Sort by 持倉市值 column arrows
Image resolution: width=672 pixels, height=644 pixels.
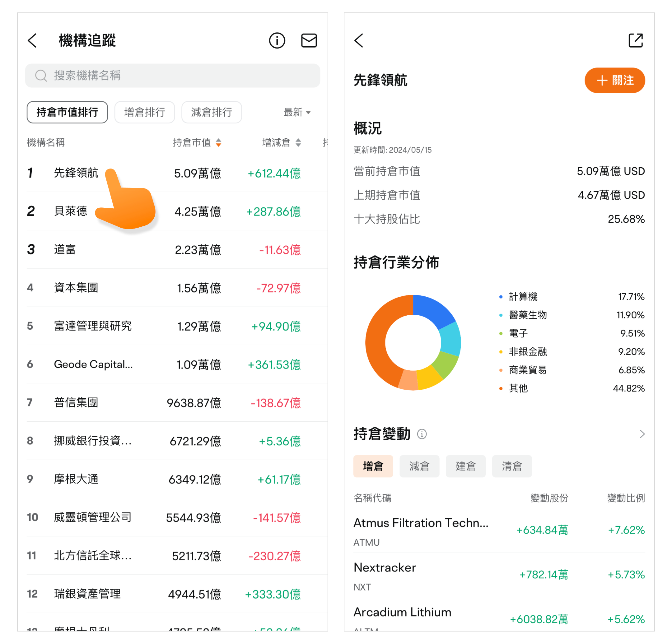pyautogui.click(x=218, y=143)
